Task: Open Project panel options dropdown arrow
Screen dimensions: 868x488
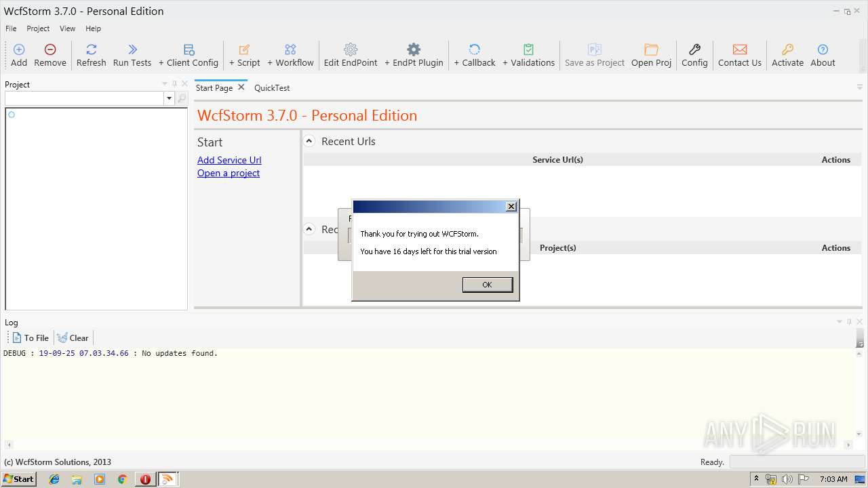Action: pyautogui.click(x=164, y=84)
